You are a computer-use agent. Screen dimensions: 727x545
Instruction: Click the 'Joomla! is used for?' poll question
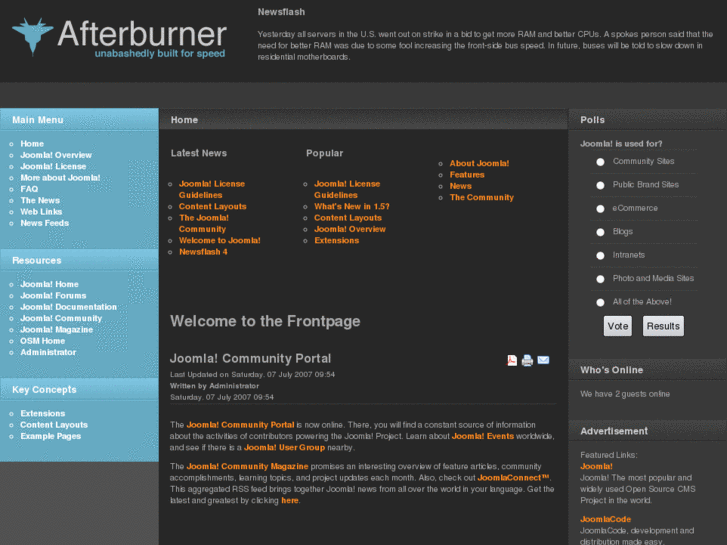pyautogui.click(x=621, y=144)
